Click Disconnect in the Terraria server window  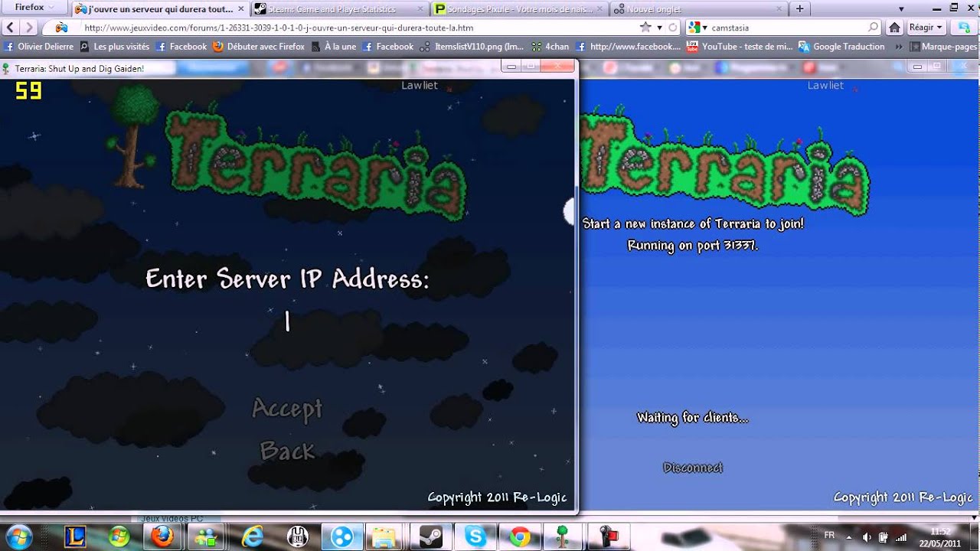tap(692, 468)
